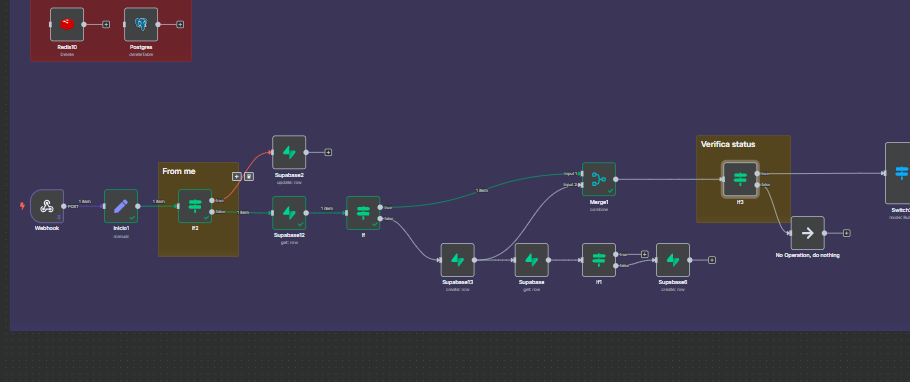Screen dimensions: 910x382
Task: Select the Supabase12 get row node
Action: click(x=289, y=212)
